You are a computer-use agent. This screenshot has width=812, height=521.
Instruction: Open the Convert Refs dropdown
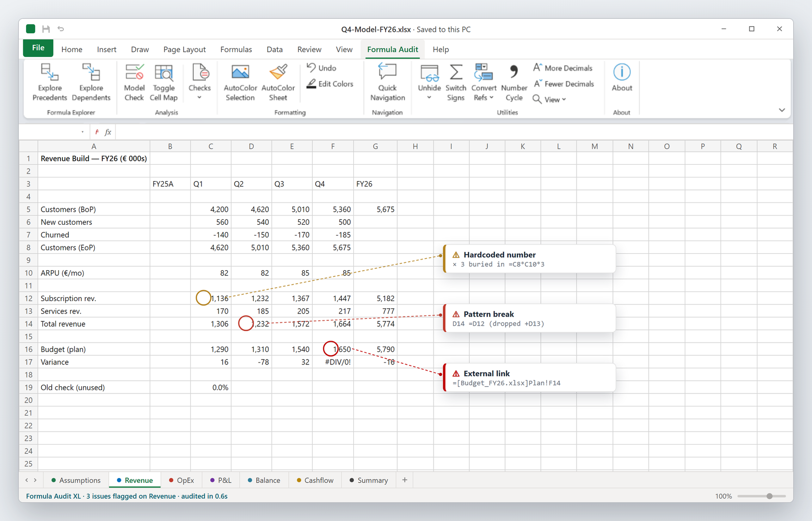point(483,82)
